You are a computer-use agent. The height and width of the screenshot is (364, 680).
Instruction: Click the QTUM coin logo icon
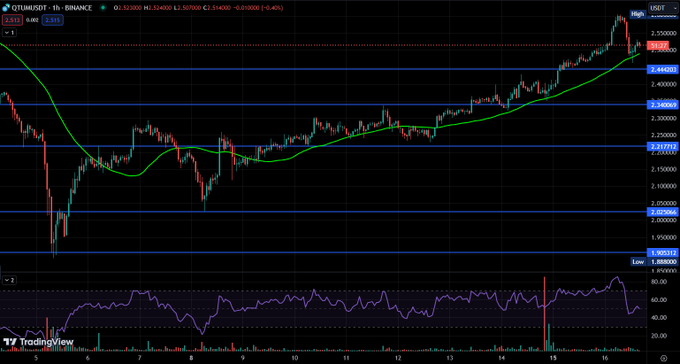5,8
